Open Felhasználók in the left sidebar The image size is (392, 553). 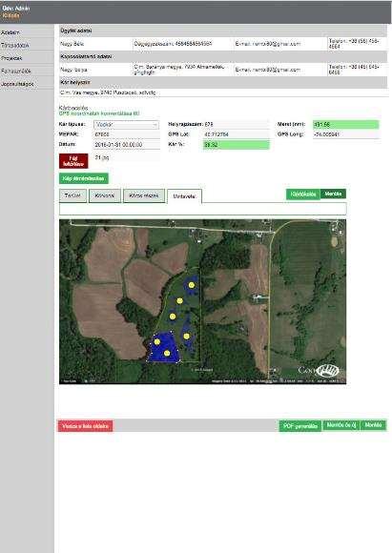[16, 72]
